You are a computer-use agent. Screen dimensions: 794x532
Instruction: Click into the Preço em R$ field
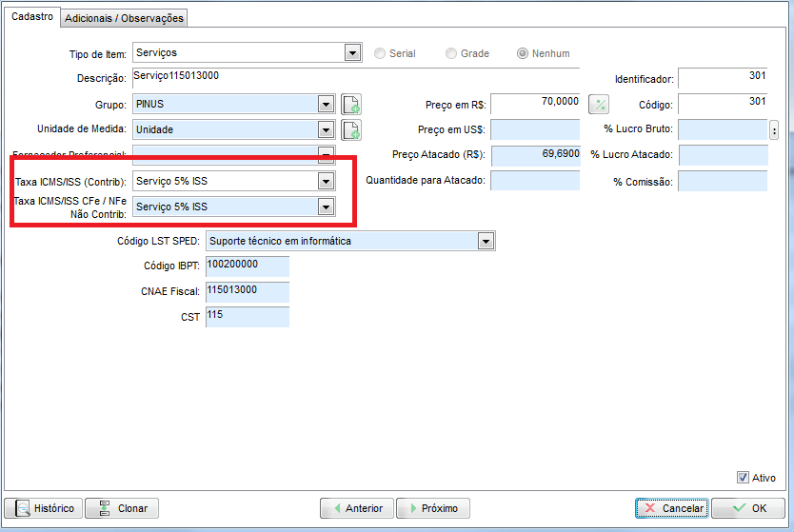(534, 104)
